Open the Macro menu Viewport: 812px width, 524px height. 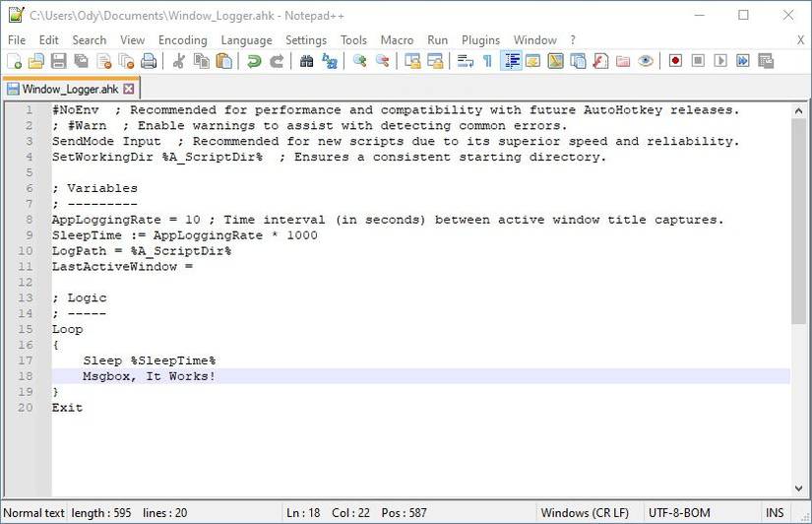click(398, 40)
